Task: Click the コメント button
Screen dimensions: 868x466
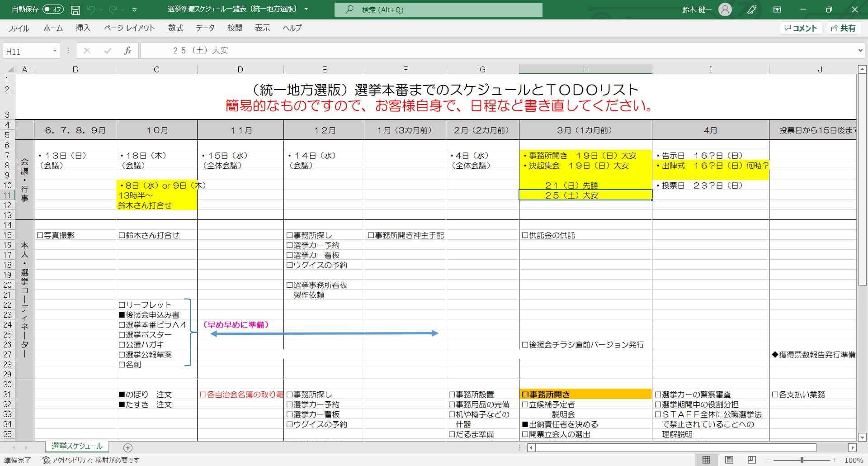Action: [801, 28]
